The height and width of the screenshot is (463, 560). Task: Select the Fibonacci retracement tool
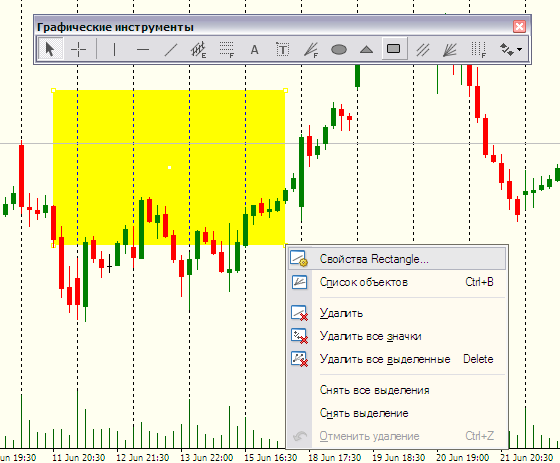(x=226, y=49)
